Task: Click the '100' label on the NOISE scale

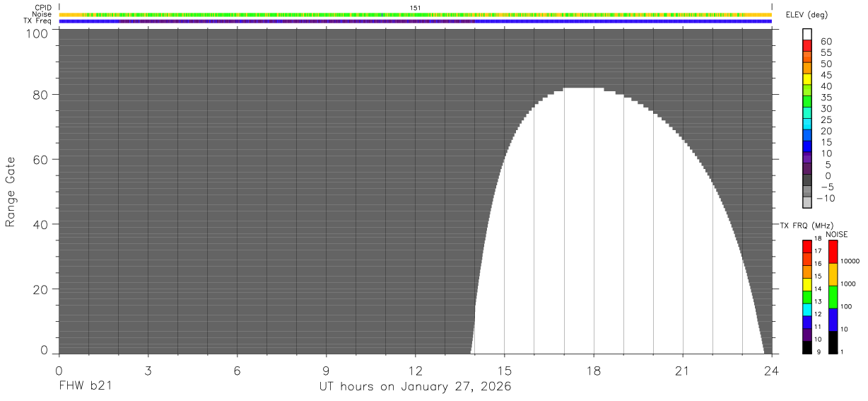Action: (x=847, y=306)
